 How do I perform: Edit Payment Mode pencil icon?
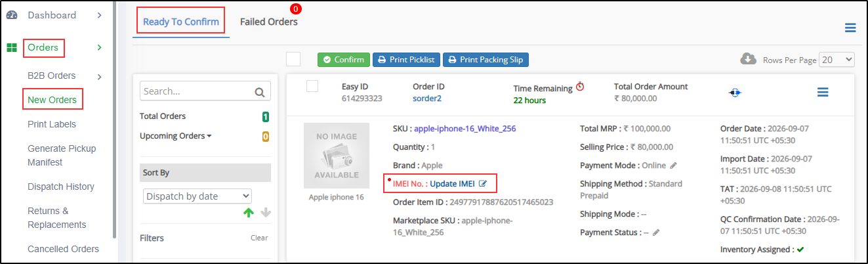tap(673, 165)
